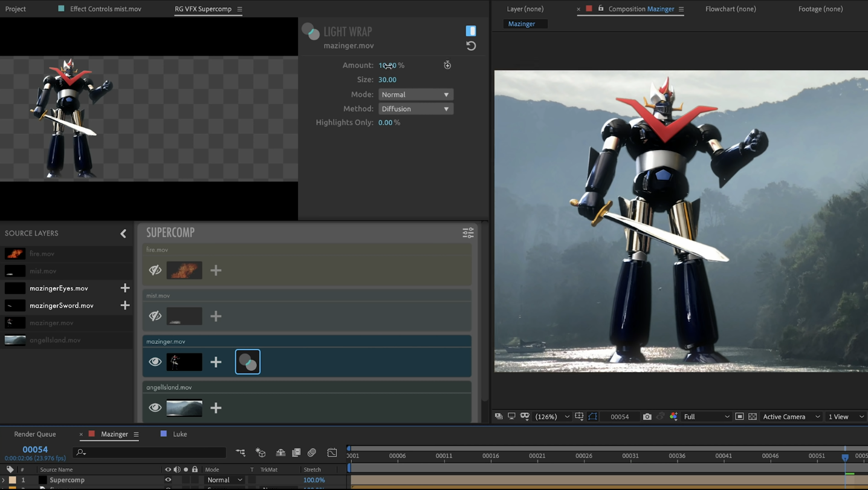Switch to the Project tab

16,9
